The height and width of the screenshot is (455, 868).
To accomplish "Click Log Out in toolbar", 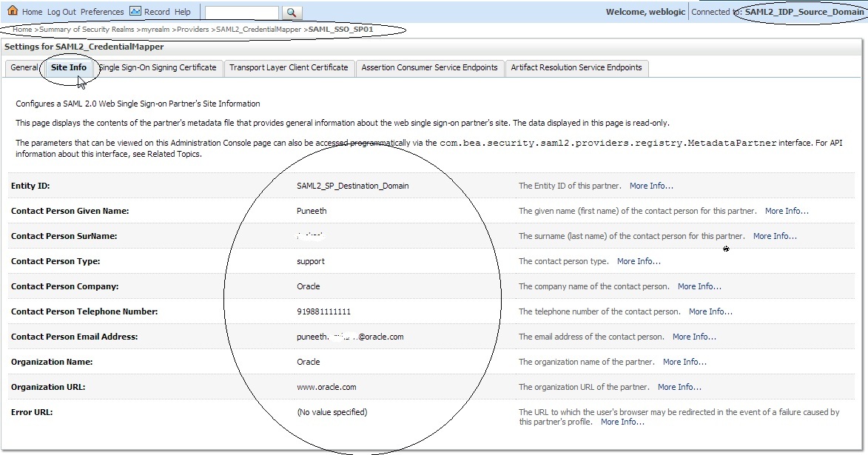I will (61, 12).
